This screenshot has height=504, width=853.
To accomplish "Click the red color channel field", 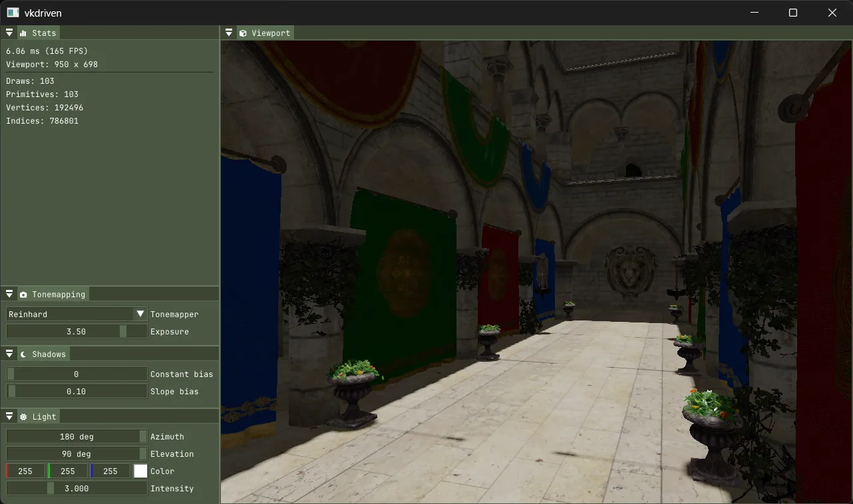I will [x=25, y=471].
